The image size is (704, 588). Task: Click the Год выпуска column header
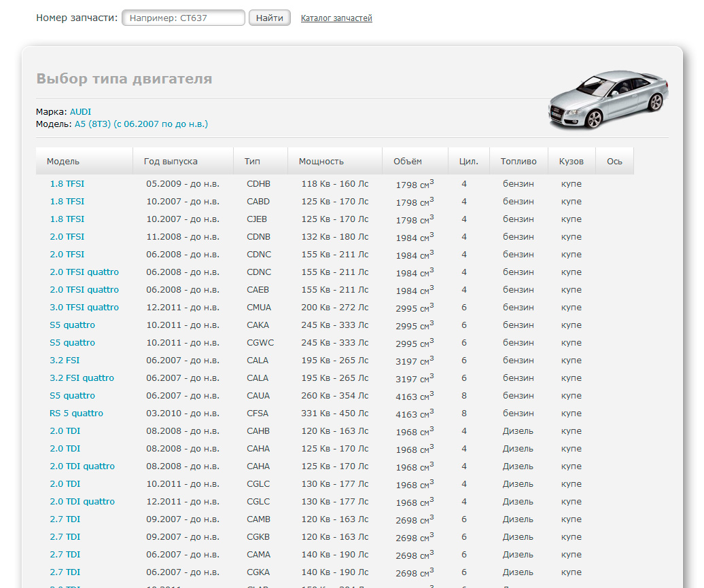(171, 162)
